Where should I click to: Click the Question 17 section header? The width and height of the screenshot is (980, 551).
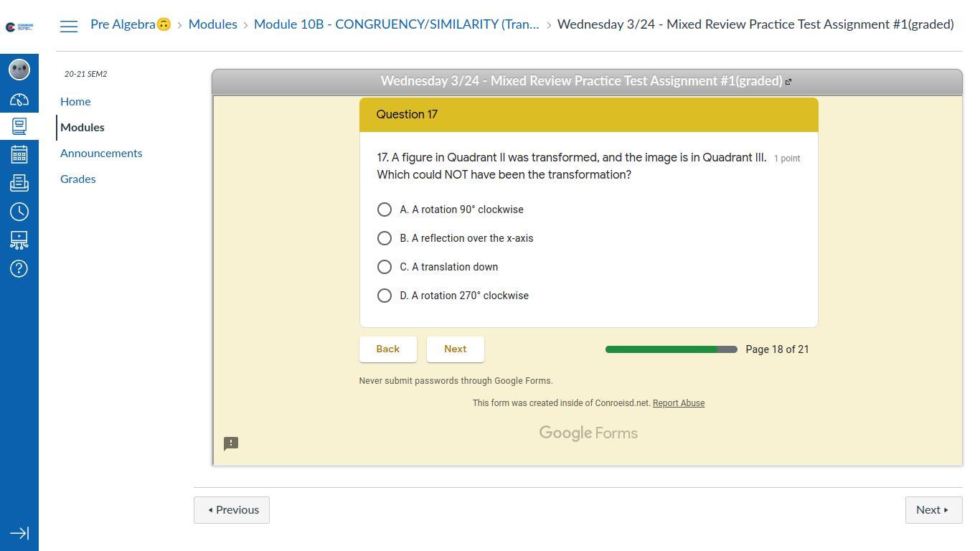[589, 115]
